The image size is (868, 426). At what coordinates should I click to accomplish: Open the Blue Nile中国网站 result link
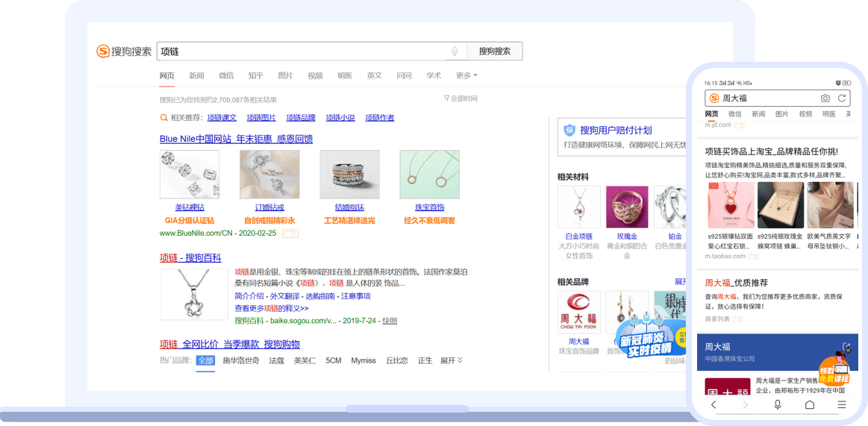tap(236, 139)
